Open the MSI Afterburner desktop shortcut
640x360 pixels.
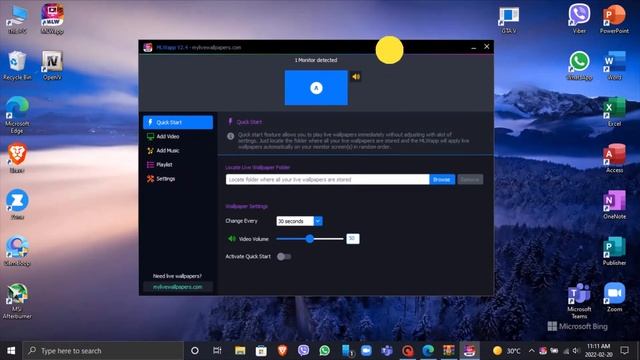click(x=17, y=301)
